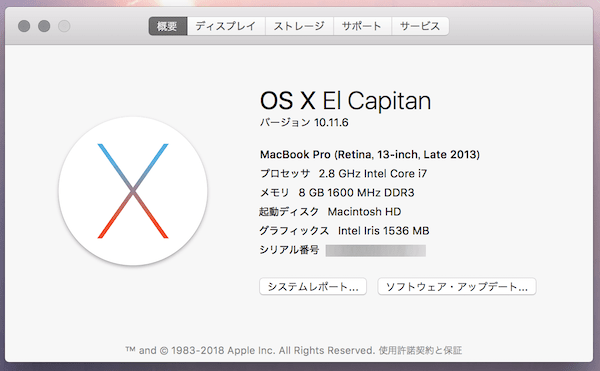
Task: Click the 起動ディスク label
Action: click(289, 212)
